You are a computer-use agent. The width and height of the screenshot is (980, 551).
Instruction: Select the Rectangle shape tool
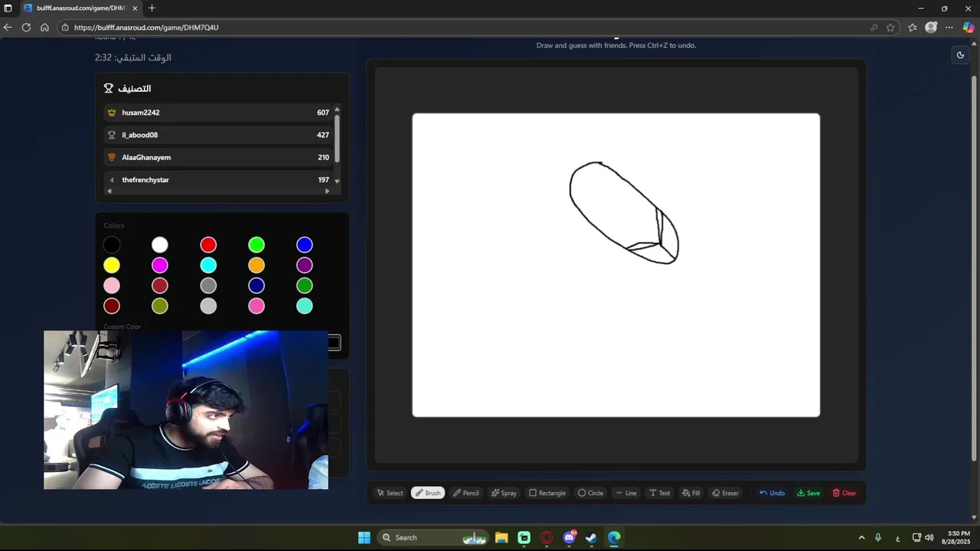547,493
